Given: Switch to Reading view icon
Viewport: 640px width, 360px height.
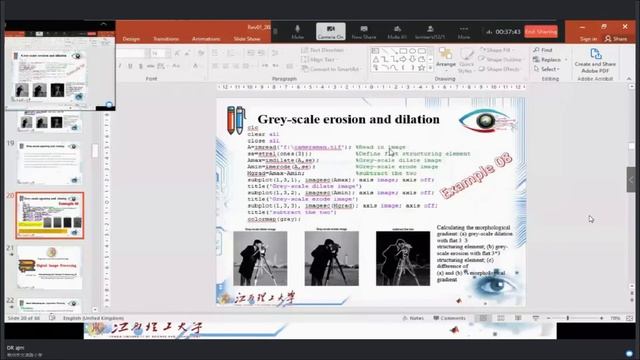Looking at the screenshot, I should point(518,318).
